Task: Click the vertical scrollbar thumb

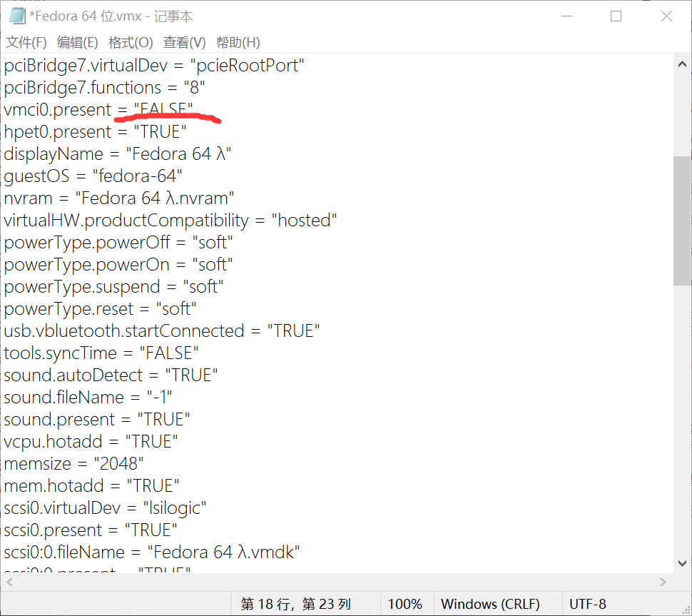Action: click(682, 221)
